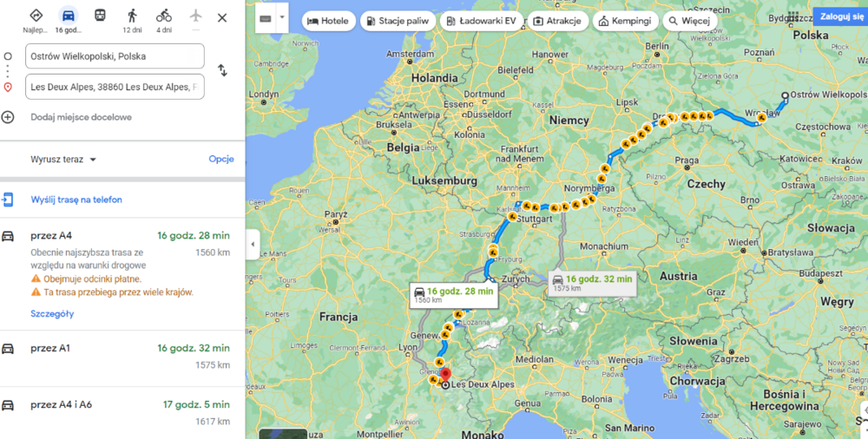Screen dimensions: 868x439
Task: Choose the cycling travel mode
Action: click(x=164, y=16)
